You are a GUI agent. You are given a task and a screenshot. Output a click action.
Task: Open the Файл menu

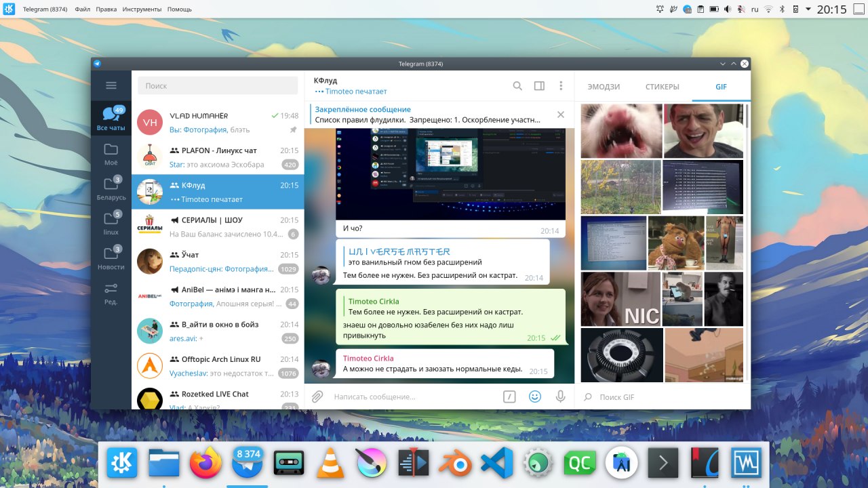tap(83, 9)
